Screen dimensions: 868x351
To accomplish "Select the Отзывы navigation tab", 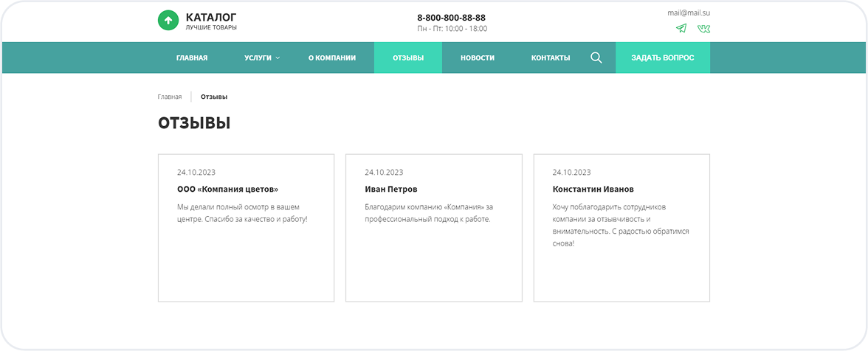I will tap(408, 58).
